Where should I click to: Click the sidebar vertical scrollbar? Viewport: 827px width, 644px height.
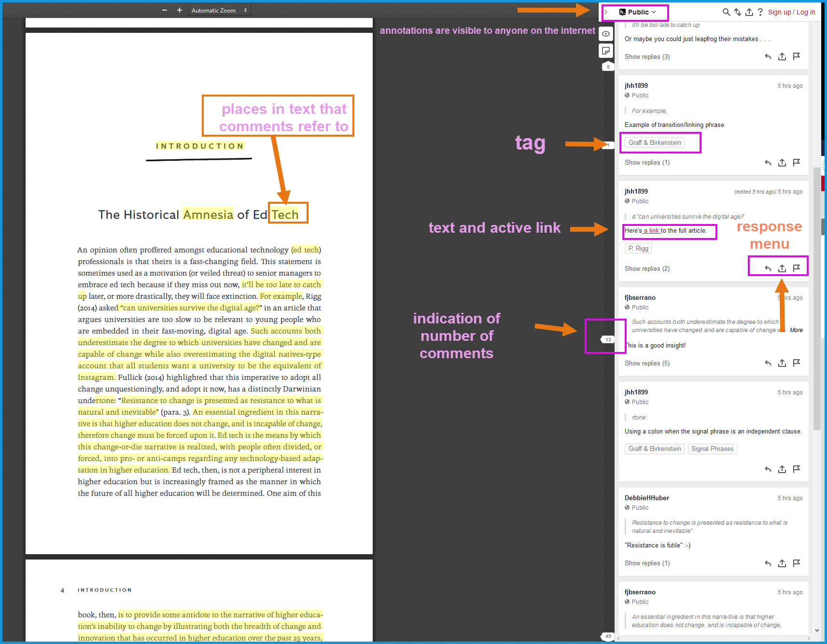[x=817, y=299]
